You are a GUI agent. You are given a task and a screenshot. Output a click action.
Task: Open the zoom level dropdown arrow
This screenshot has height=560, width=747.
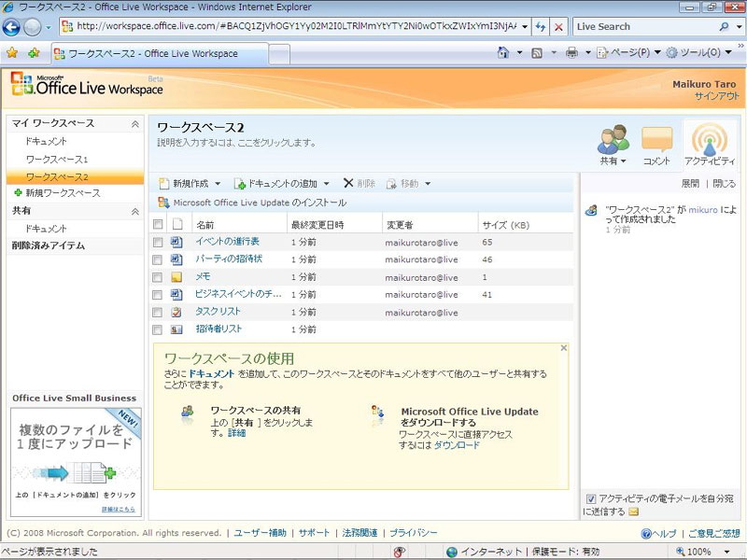[x=727, y=552]
